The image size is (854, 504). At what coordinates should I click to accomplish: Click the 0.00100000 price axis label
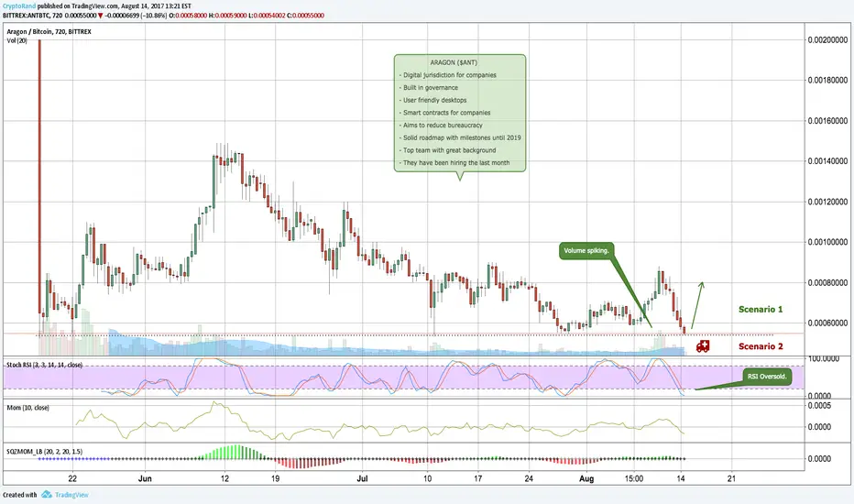(x=827, y=242)
